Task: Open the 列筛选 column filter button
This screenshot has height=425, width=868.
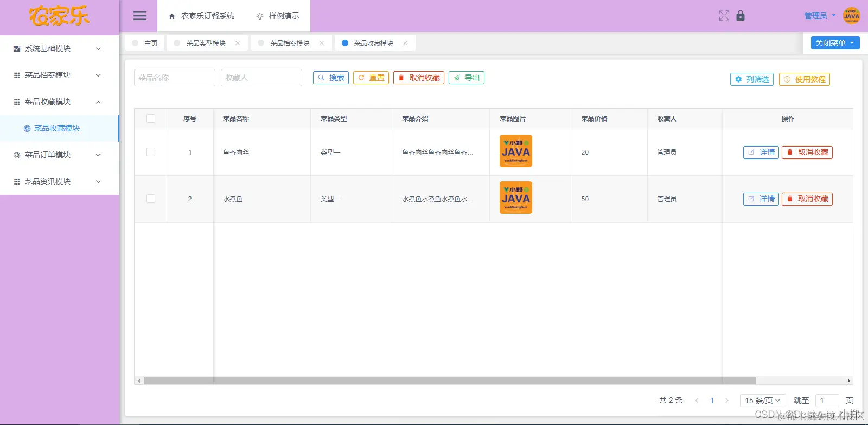Action: [x=752, y=79]
